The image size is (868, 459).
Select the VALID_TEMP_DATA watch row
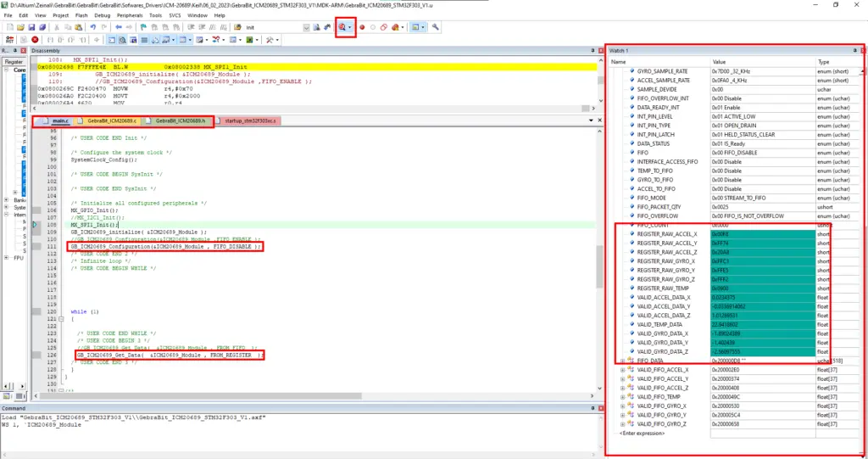(x=735, y=325)
